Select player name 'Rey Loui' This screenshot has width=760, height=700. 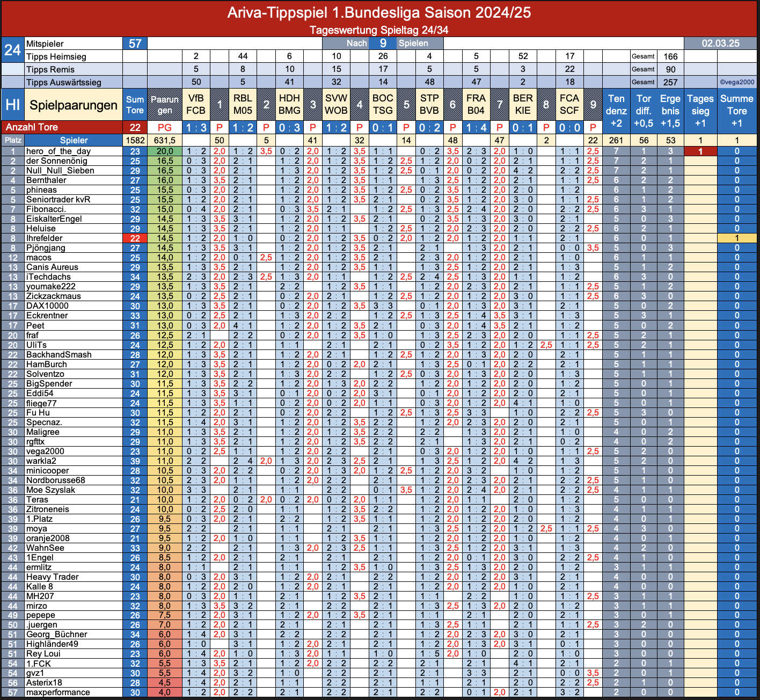pos(43,654)
